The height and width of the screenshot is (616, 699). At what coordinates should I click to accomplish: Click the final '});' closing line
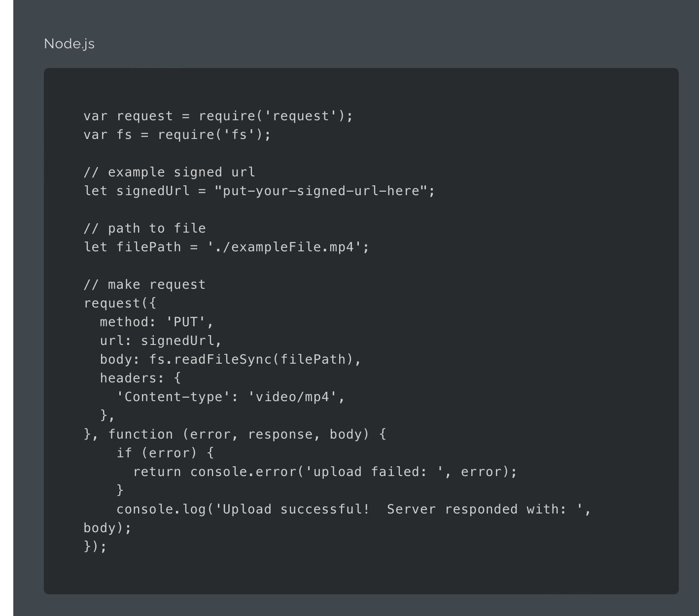[x=95, y=547]
